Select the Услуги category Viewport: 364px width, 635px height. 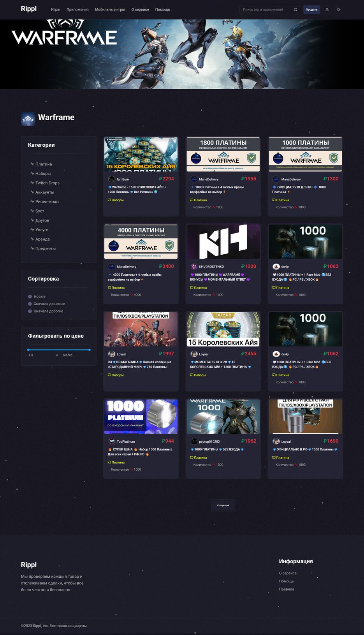[x=39, y=229]
